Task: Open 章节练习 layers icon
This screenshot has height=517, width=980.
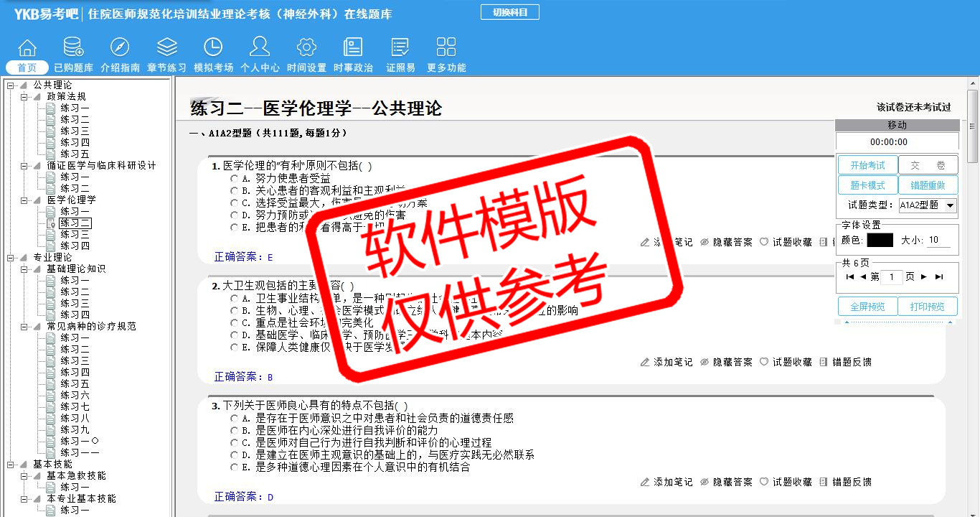Action: (x=166, y=48)
